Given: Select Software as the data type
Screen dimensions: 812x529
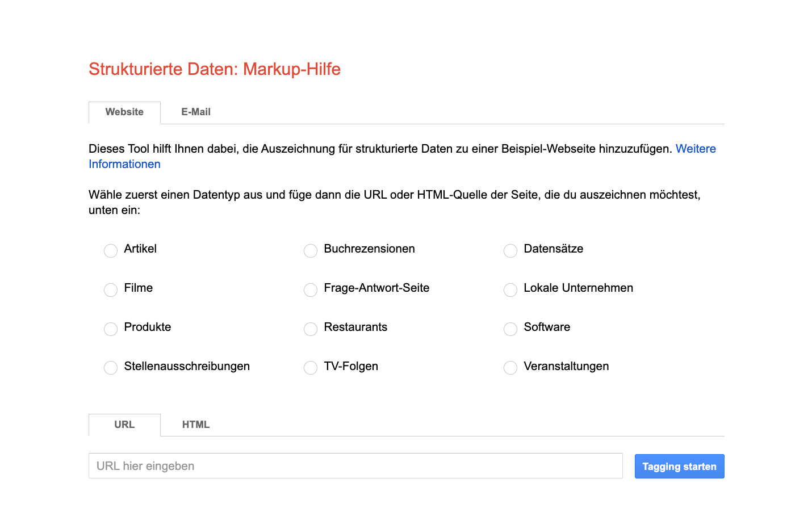Looking at the screenshot, I should pos(510,329).
